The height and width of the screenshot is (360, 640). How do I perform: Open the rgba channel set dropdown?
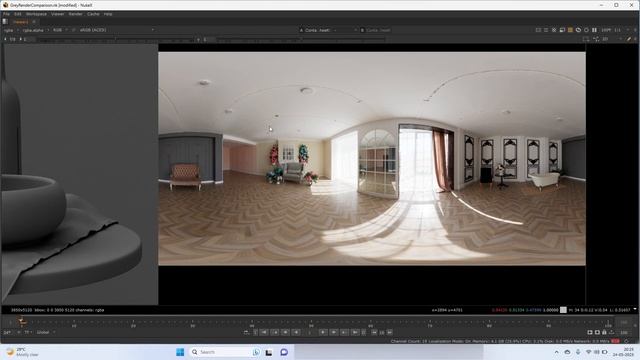click(x=11, y=30)
